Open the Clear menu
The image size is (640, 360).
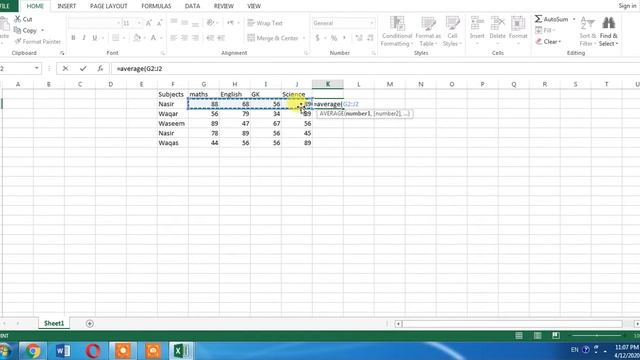click(548, 42)
